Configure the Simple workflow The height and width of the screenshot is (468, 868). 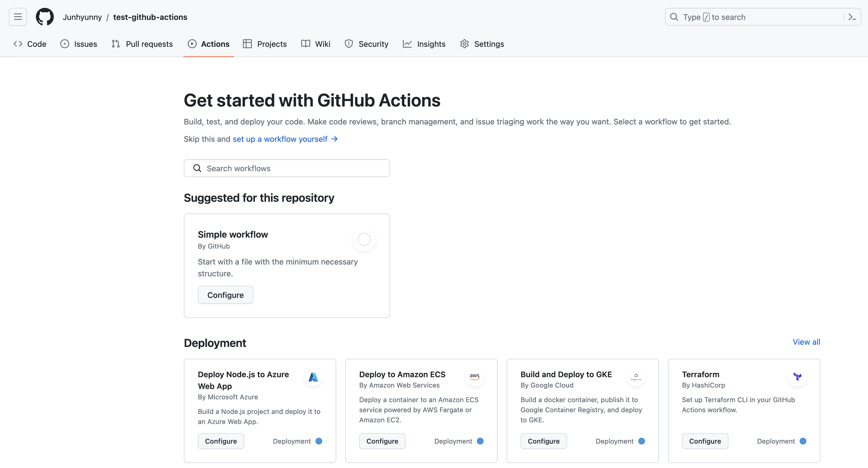click(225, 295)
